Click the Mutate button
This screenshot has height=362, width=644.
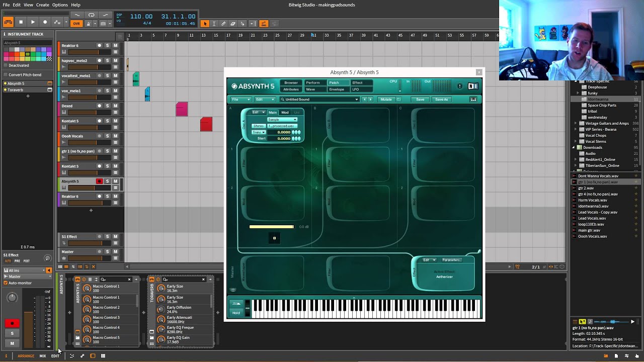386,100
